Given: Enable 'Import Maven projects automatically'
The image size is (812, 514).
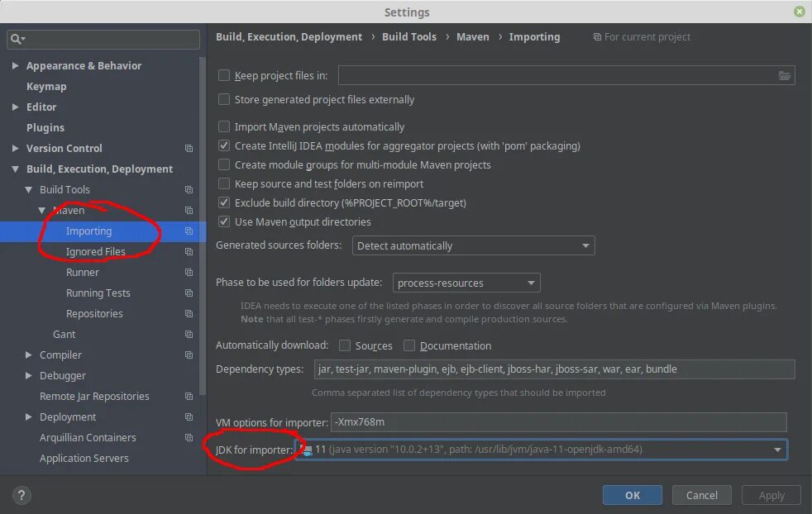Looking at the screenshot, I should point(224,126).
